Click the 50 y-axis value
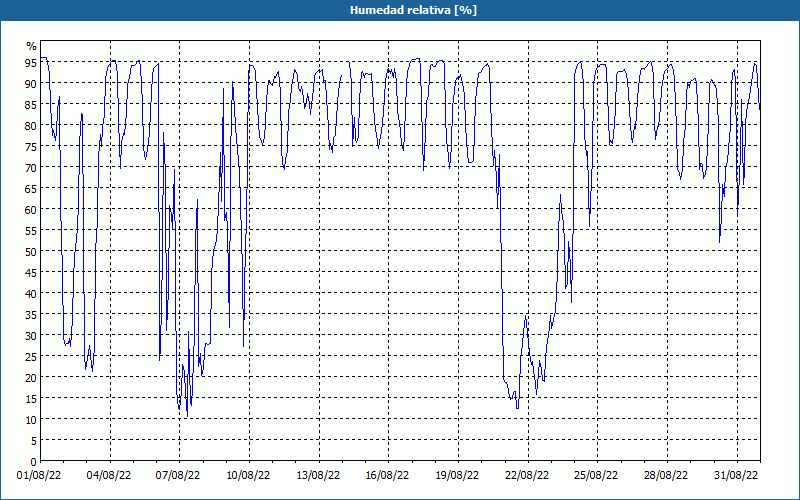 coord(31,252)
